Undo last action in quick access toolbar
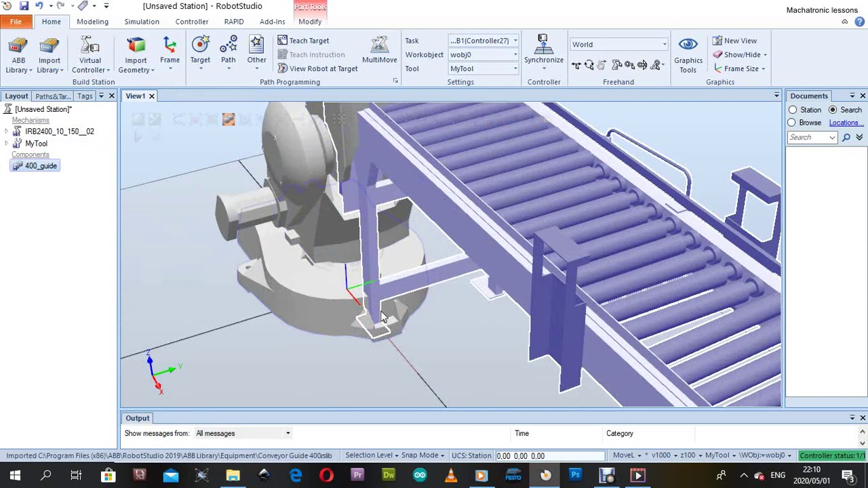Image resolution: width=868 pixels, height=488 pixels. (39, 6)
